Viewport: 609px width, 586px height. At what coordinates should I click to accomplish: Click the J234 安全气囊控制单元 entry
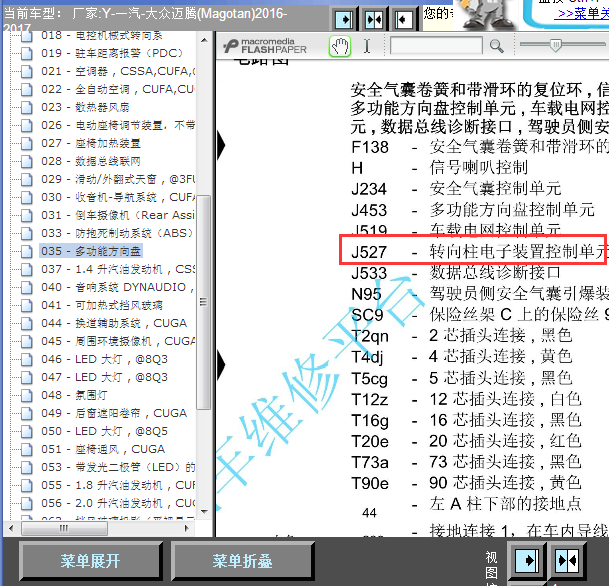tap(456, 189)
